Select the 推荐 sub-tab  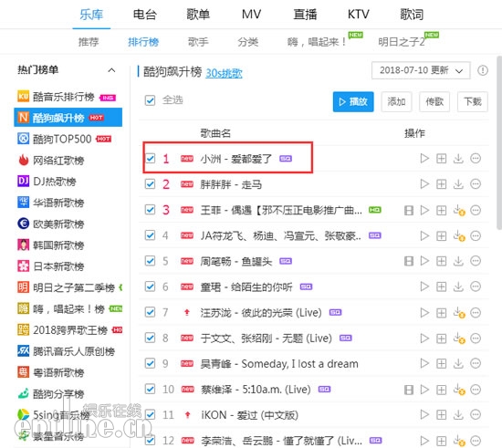tap(89, 42)
